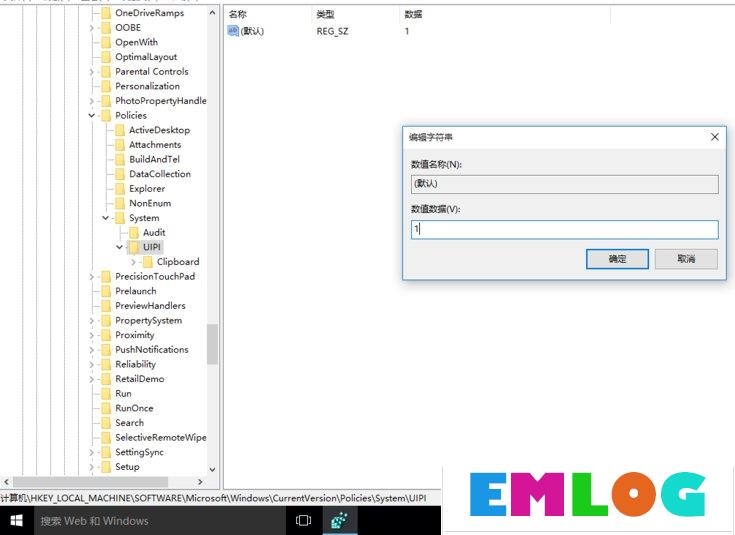Click the horizontal scrollbar left arrow
735x535 pixels.
6,482
